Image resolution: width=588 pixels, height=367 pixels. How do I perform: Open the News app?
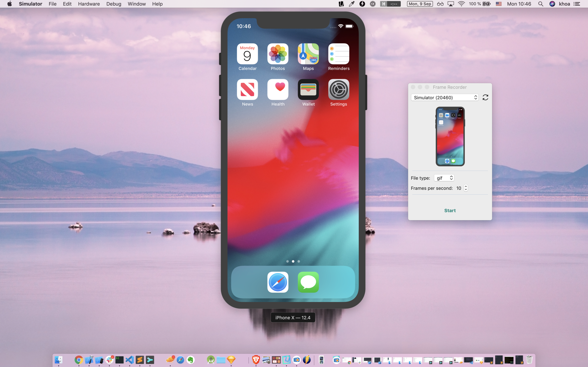point(247,90)
